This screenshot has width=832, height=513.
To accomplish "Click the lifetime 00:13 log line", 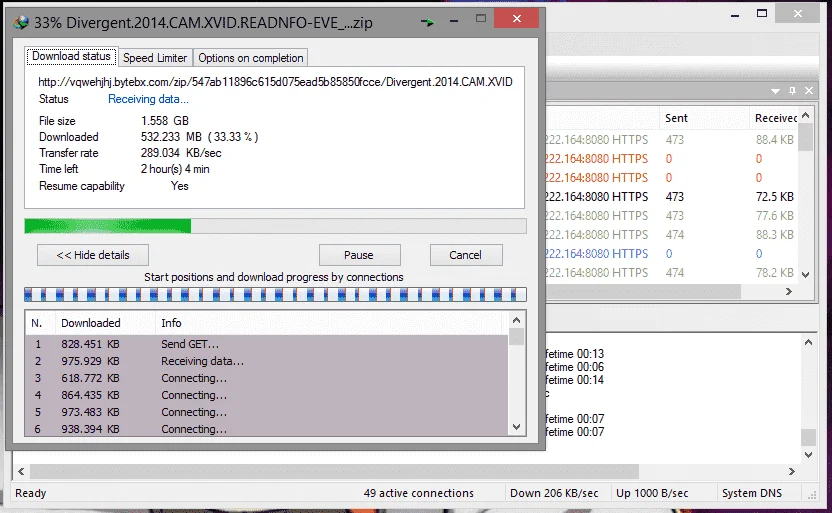I will [575, 354].
